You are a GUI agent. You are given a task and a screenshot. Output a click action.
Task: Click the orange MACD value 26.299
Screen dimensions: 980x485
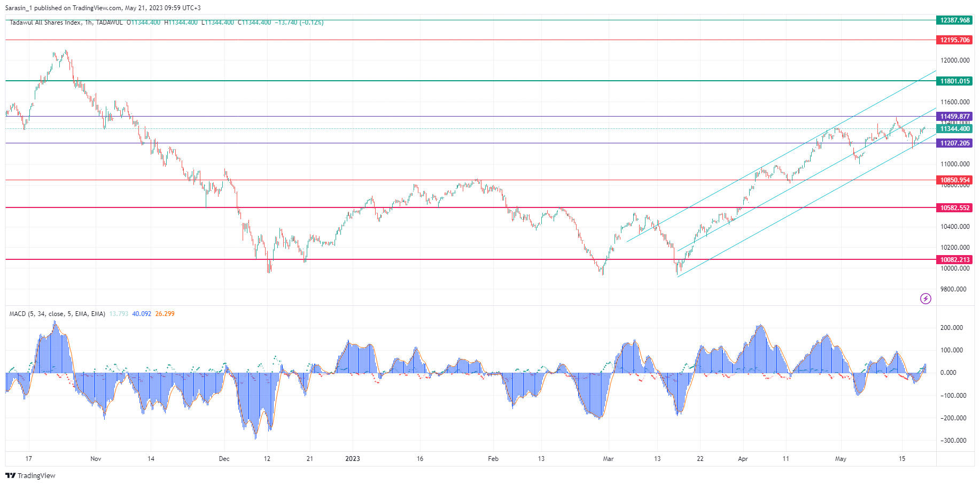(165, 314)
